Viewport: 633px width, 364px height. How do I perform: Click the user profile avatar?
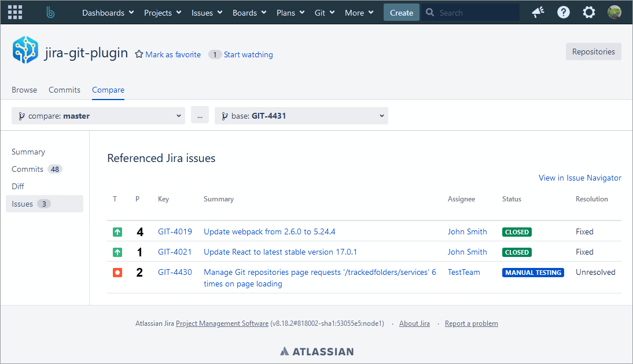614,12
